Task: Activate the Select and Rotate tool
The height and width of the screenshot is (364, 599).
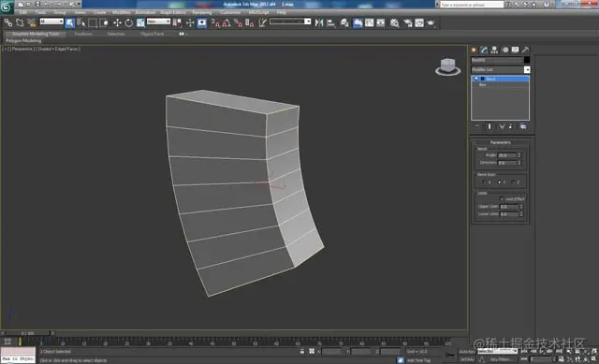Action: [x=129, y=22]
